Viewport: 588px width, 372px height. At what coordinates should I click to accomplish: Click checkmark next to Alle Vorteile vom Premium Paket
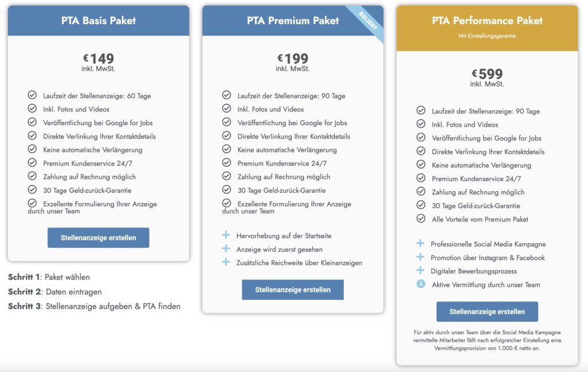[421, 219]
